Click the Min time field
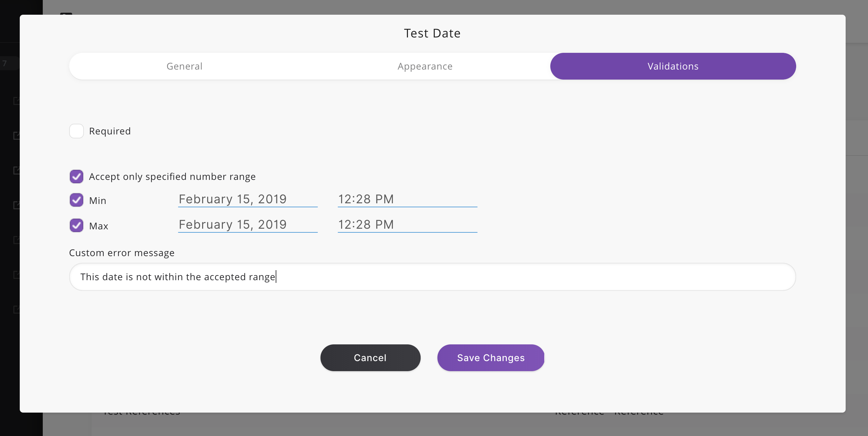 [x=408, y=199]
